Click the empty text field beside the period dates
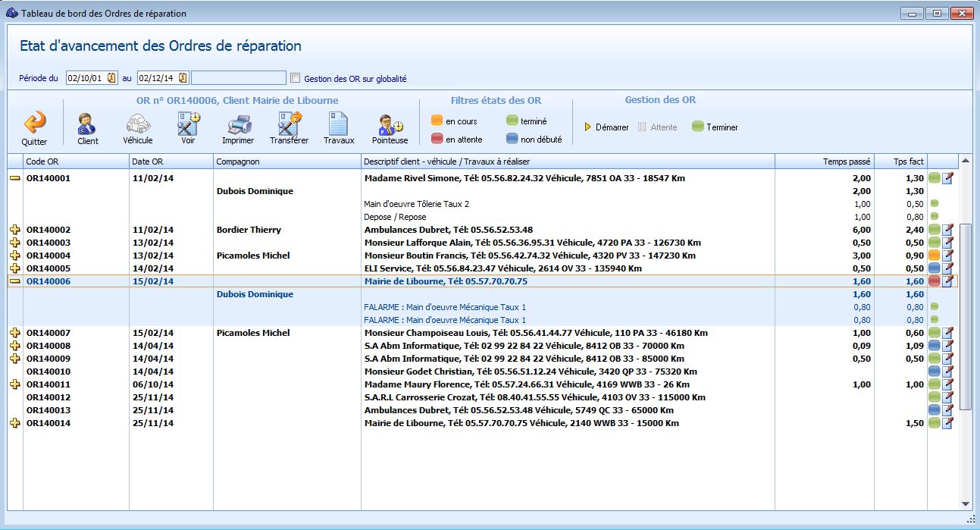The height and width of the screenshot is (530, 980). [239, 78]
